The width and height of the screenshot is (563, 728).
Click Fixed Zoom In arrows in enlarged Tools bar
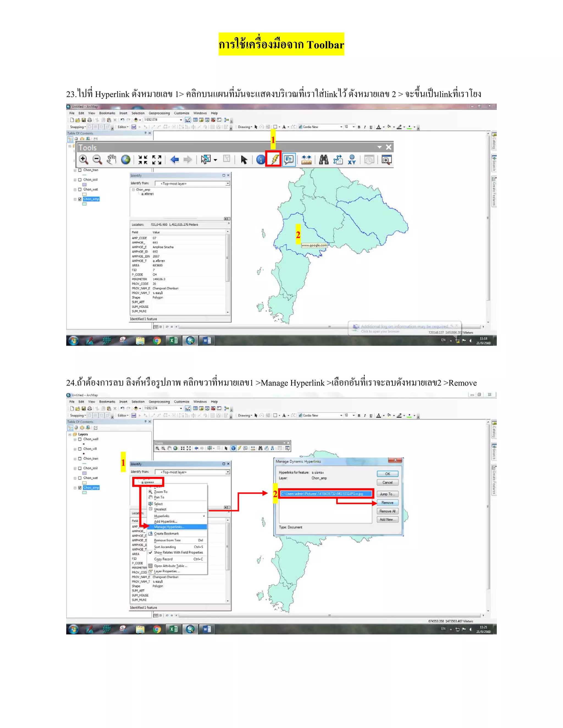click(143, 160)
